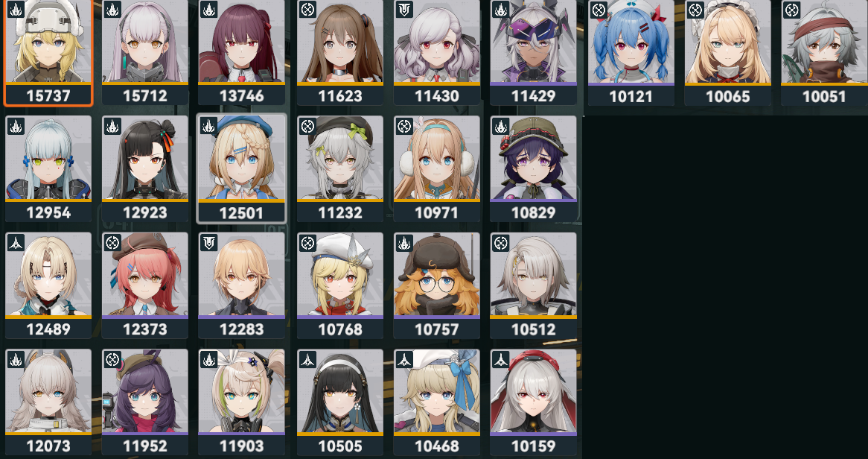Click the jet class icon on card 12489
Viewport: 868px width, 459px height.
point(16,243)
